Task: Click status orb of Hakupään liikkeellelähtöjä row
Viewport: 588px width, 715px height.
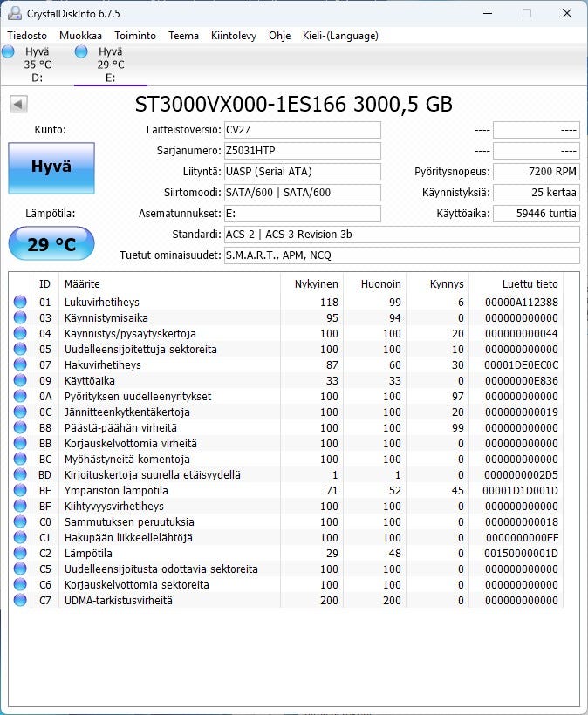Action: [20, 537]
